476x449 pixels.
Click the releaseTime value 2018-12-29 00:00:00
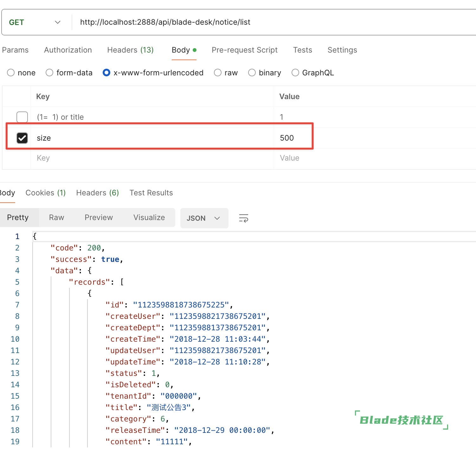[x=222, y=430]
